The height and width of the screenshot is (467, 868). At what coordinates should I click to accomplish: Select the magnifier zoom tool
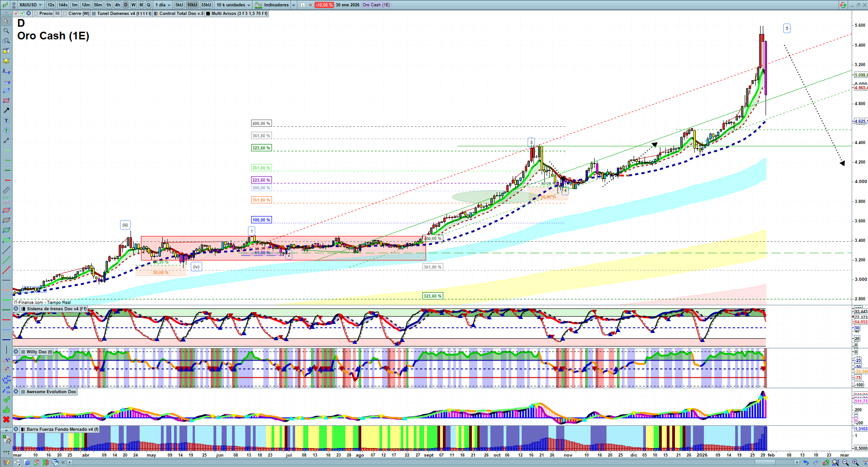pyautogui.click(x=6, y=31)
